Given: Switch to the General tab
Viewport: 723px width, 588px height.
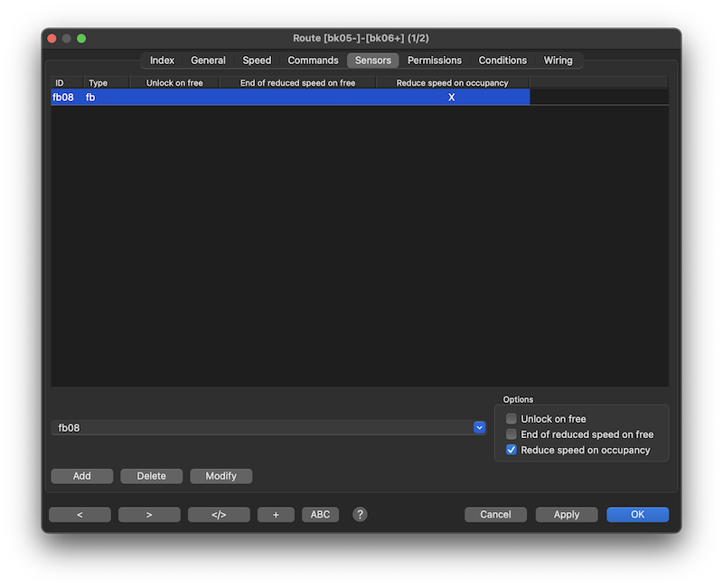Looking at the screenshot, I should pos(208,61).
